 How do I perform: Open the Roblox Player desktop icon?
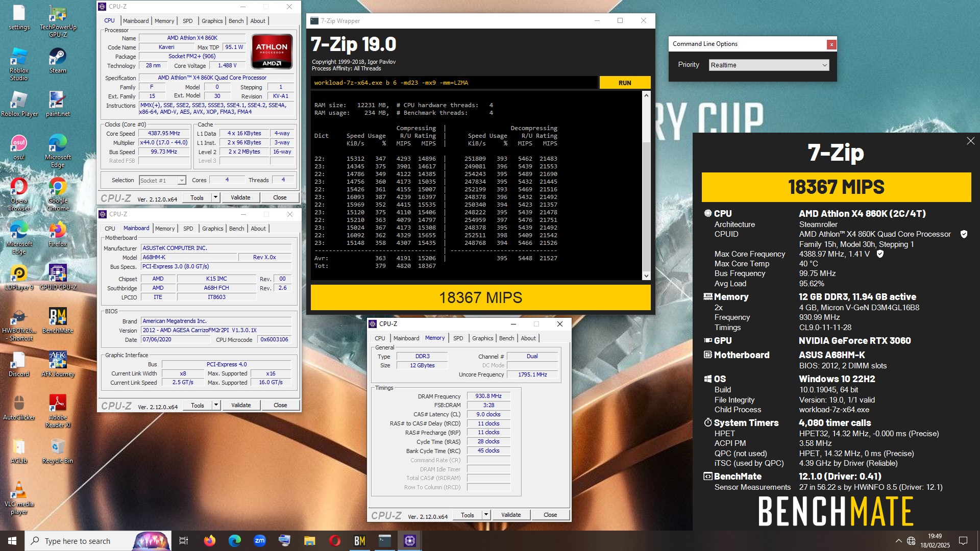(19, 104)
